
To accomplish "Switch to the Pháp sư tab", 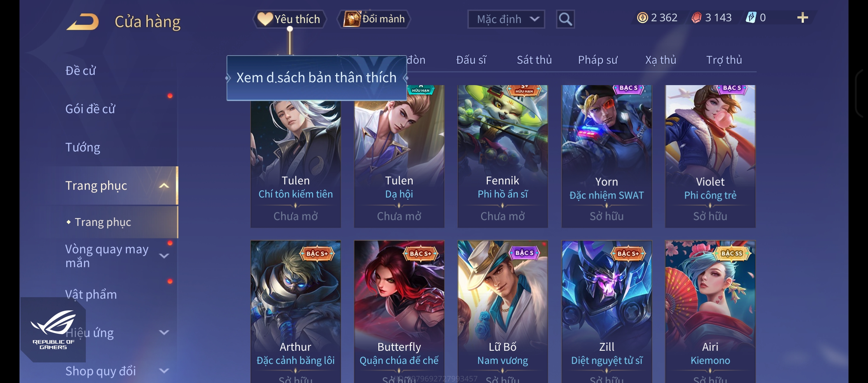I will pos(597,60).
